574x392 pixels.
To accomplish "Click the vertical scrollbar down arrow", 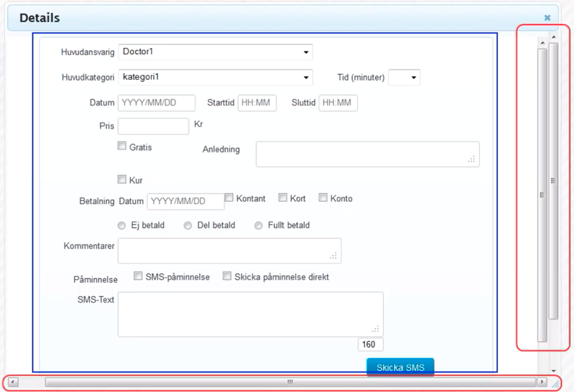I will 553,370.
